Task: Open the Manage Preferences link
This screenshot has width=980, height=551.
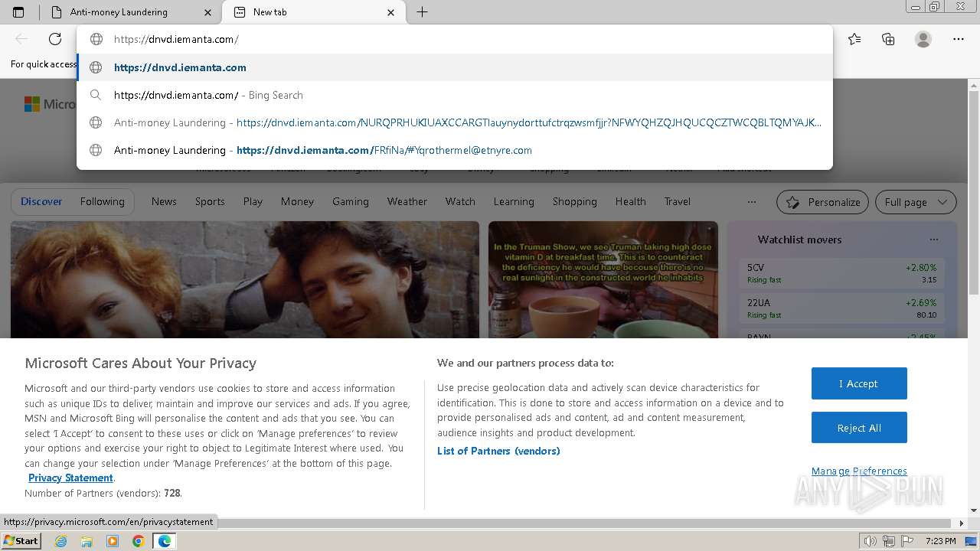Action: 859,471
